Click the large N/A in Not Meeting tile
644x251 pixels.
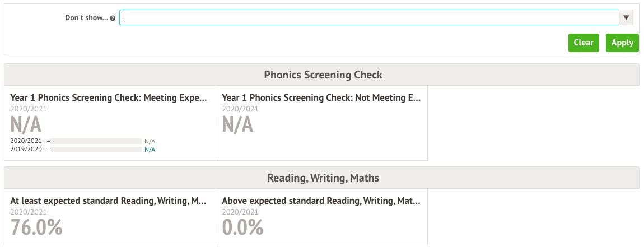click(238, 124)
